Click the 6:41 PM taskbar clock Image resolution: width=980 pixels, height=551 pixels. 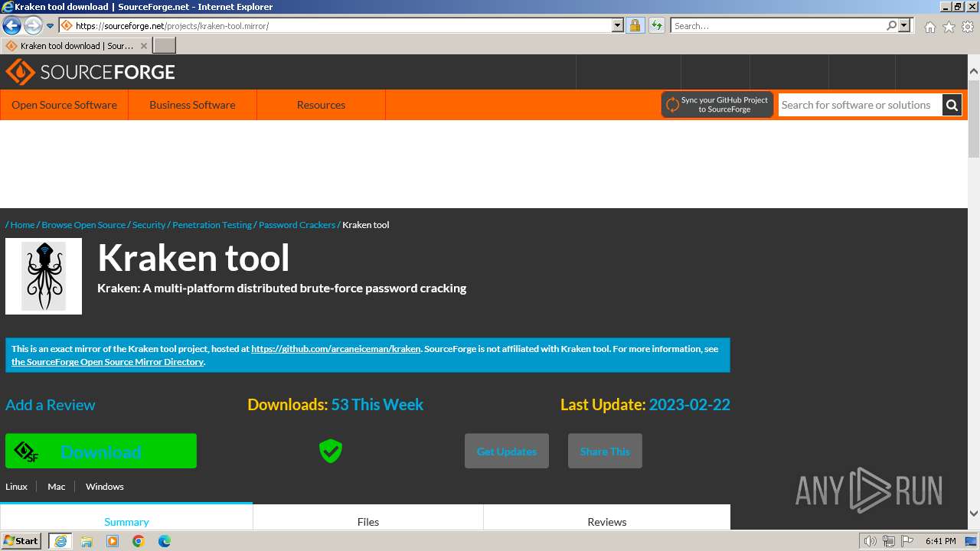pos(940,542)
